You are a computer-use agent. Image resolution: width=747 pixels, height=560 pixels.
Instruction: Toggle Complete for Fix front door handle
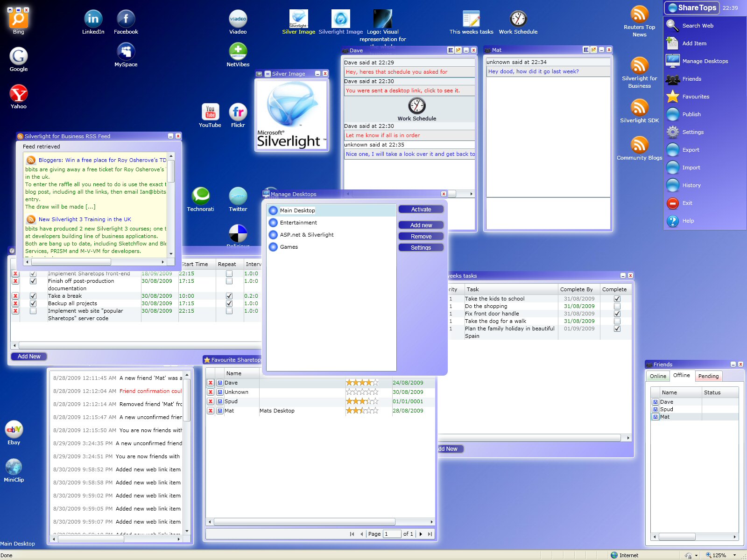(617, 314)
